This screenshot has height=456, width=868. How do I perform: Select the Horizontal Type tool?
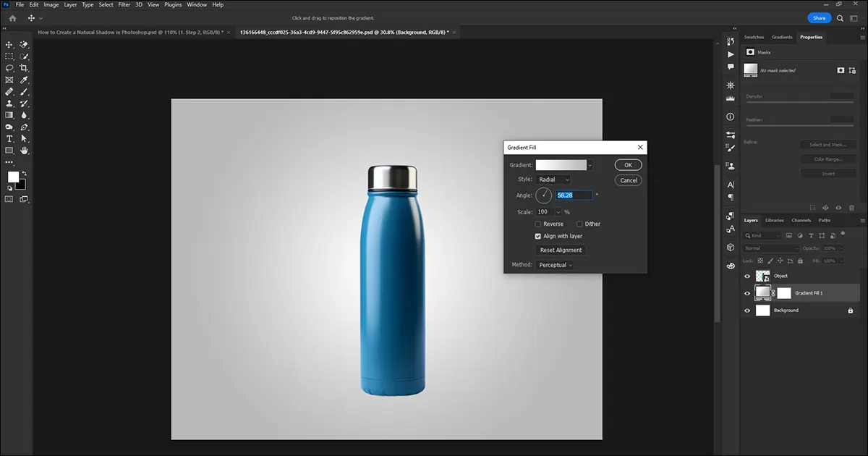9,138
